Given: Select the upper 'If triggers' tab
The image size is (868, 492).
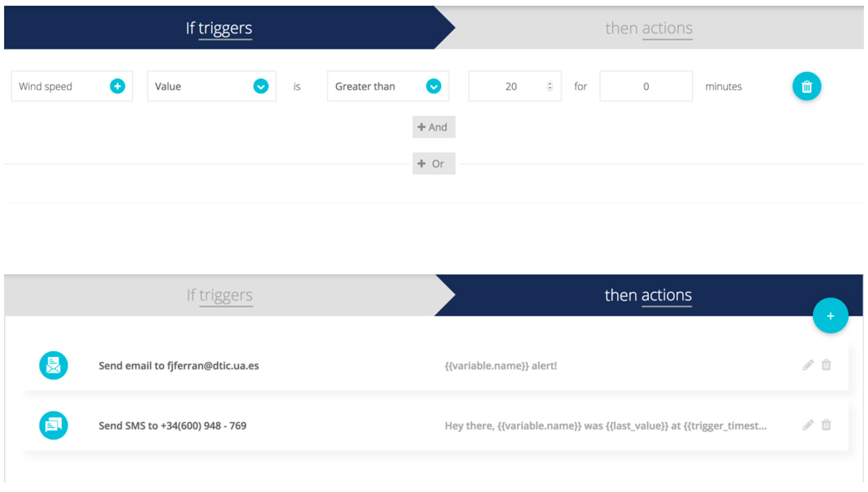Looking at the screenshot, I should [x=219, y=28].
